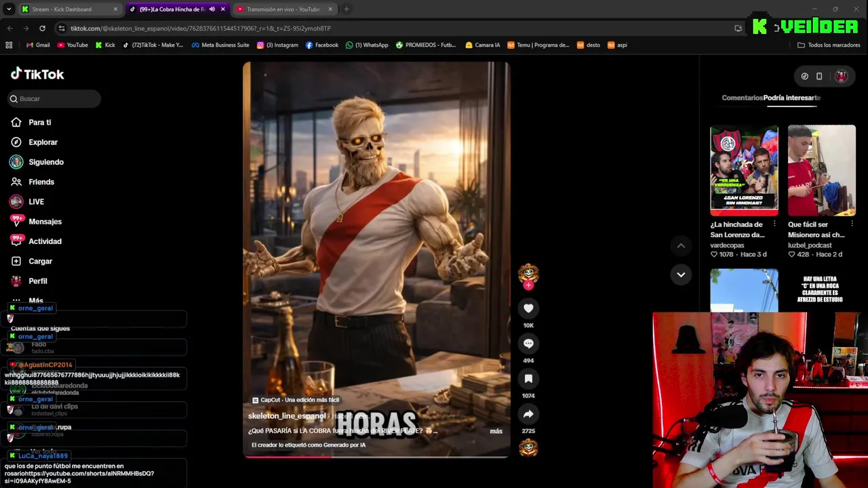
Task: Open luzbel_podcast creator link
Action: pos(810,245)
